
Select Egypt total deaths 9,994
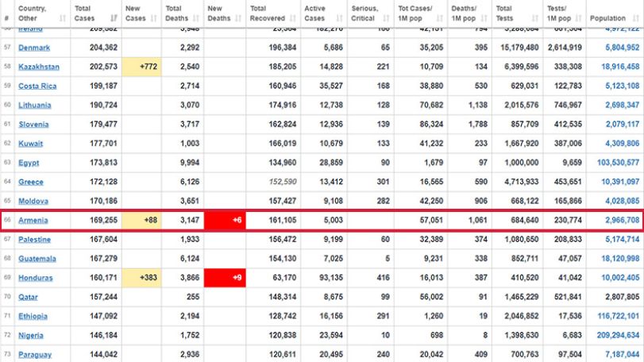click(190, 163)
